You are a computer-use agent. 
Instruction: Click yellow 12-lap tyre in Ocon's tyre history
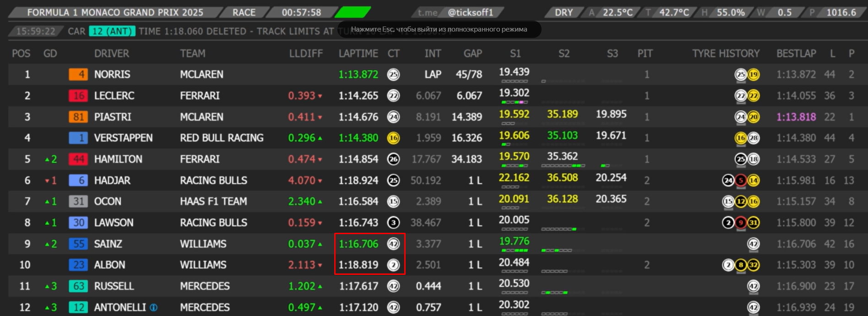point(741,202)
